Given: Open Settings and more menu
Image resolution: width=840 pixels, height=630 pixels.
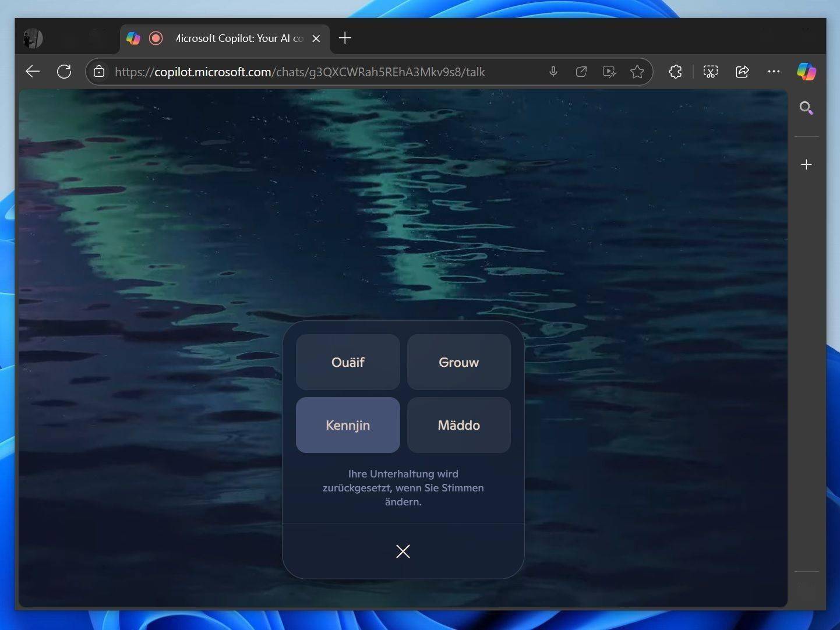Looking at the screenshot, I should point(774,72).
